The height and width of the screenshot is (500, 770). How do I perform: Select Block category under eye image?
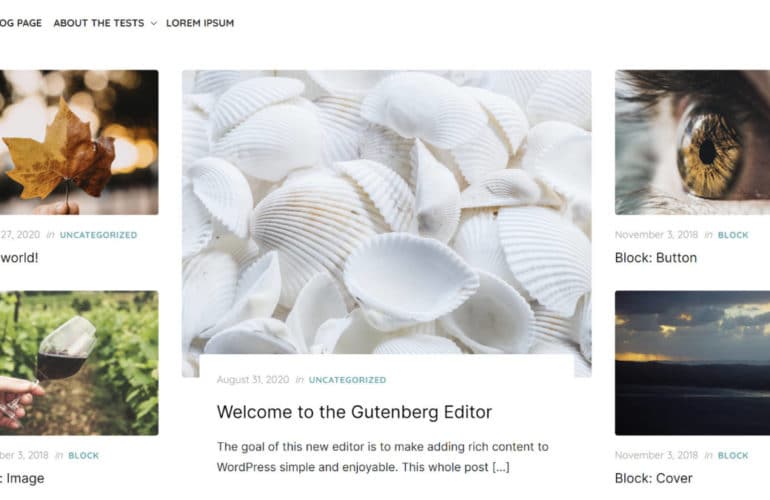point(733,235)
